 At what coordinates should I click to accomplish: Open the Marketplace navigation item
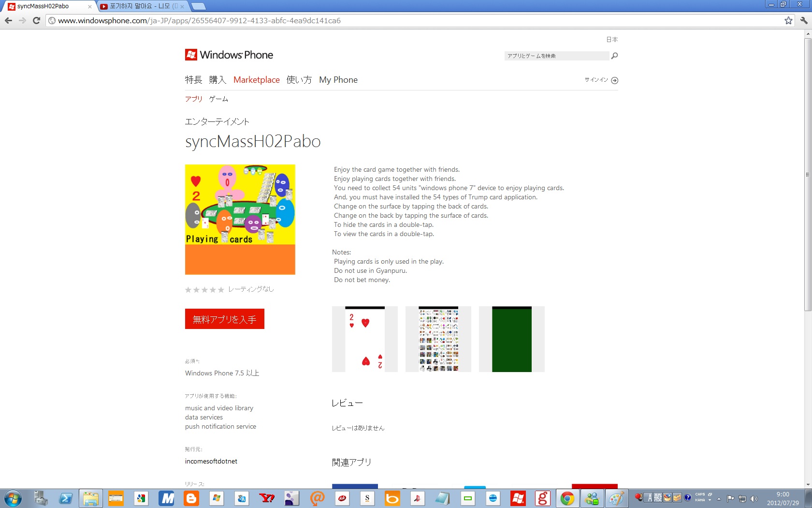click(x=257, y=80)
